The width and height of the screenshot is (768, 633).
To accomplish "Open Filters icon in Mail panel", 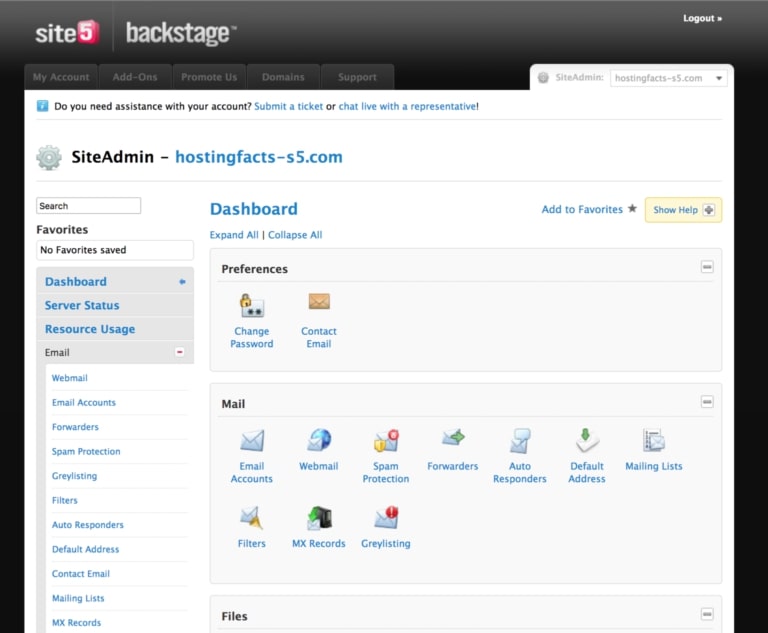I will click(x=252, y=518).
